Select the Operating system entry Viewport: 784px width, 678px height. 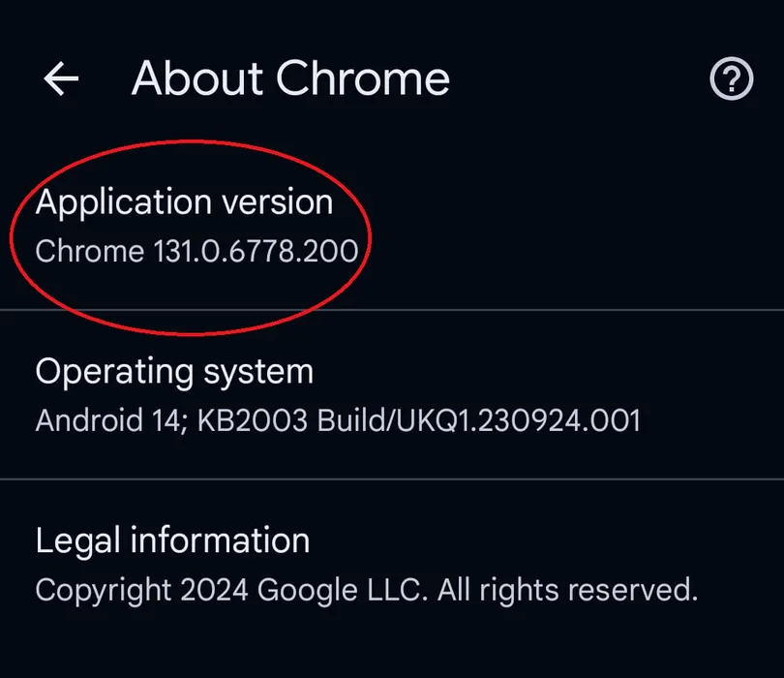click(392, 395)
